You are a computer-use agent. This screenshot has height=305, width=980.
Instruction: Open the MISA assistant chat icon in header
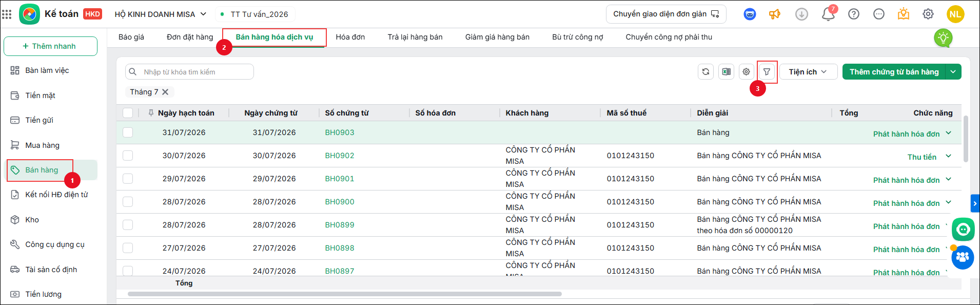(x=750, y=14)
